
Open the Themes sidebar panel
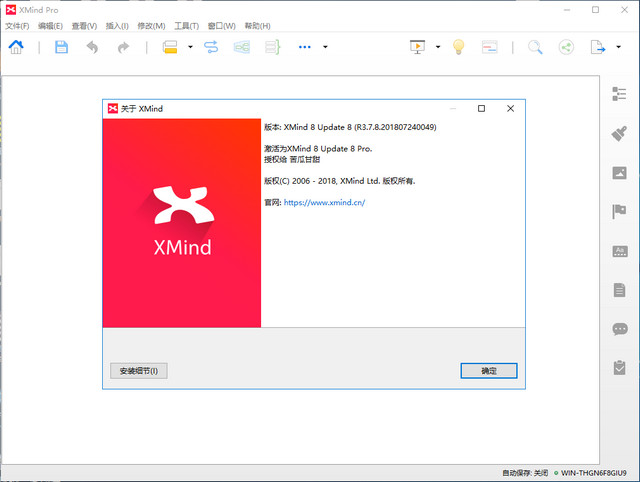[620, 251]
